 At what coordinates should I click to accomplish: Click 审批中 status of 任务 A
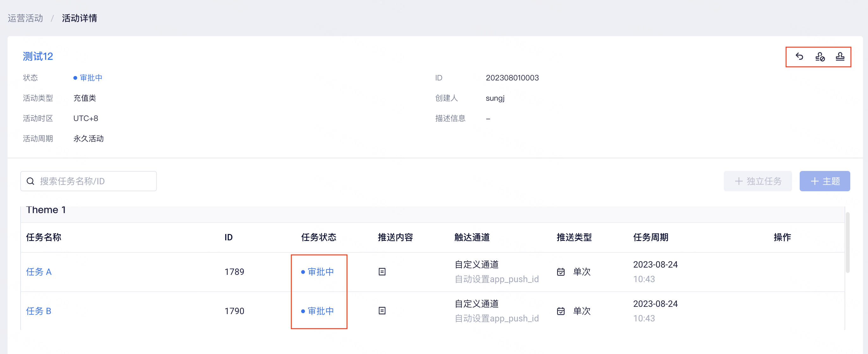coord(317,272)
